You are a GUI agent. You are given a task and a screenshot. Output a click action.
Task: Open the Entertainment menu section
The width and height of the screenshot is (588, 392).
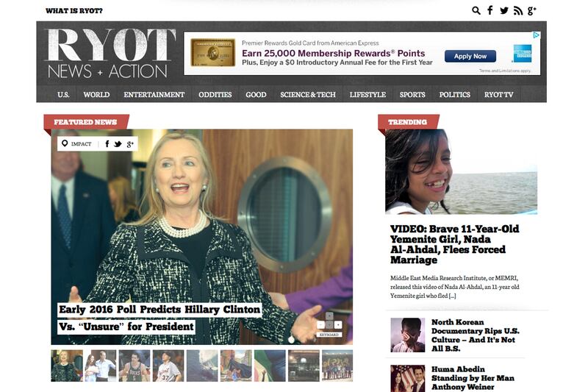(x=154, y=95)
